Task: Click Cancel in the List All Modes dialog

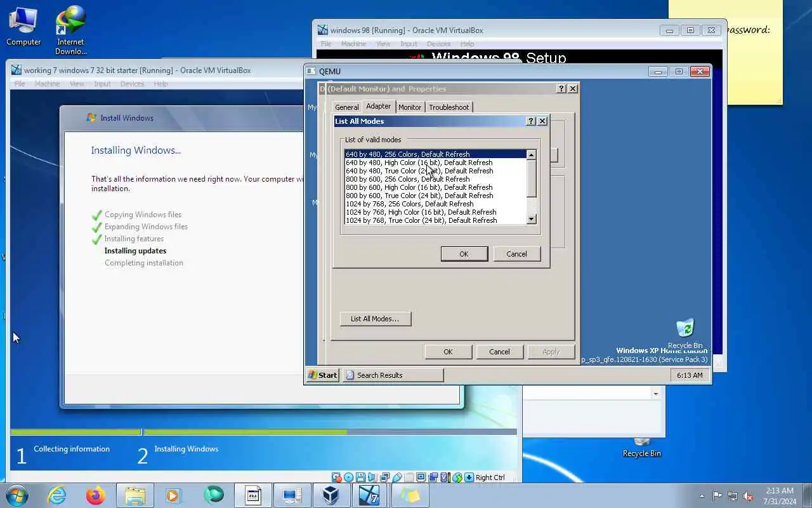Action: tap(516, 254)
